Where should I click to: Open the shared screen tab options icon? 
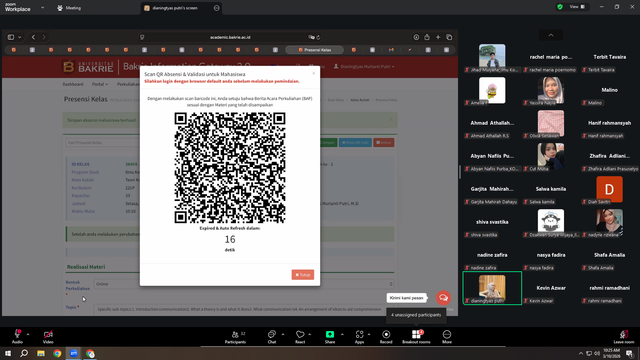click(216, 8)
